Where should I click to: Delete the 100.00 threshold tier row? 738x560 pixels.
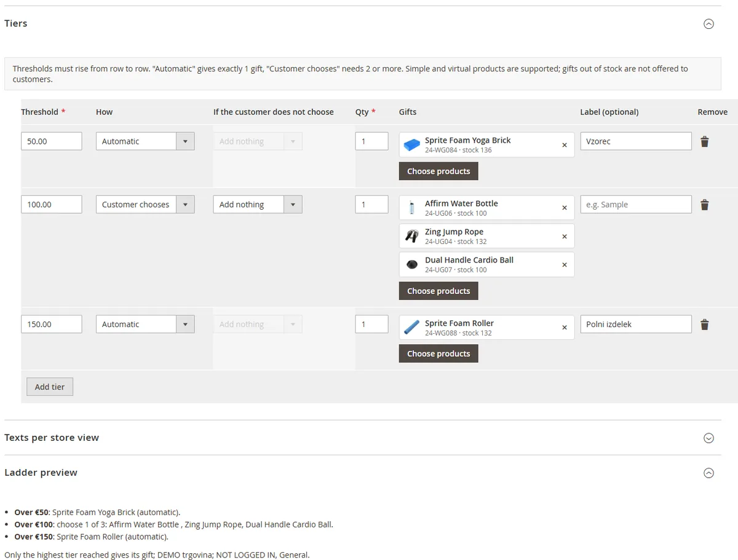[705, 205]
